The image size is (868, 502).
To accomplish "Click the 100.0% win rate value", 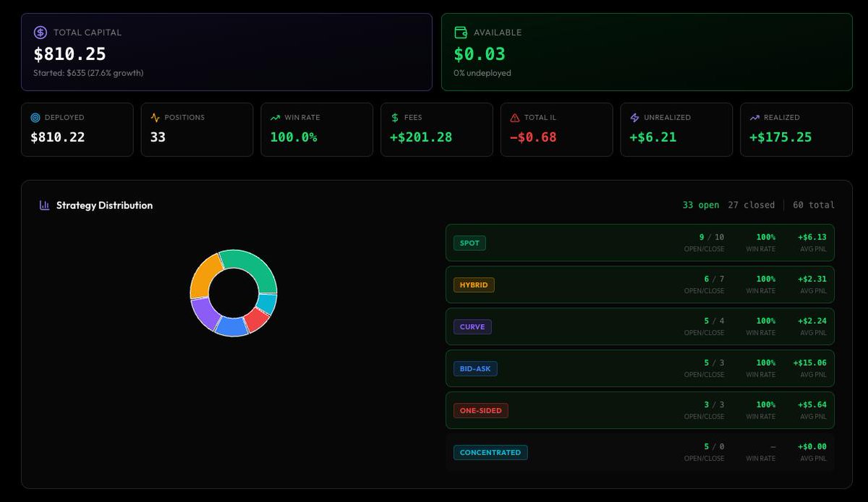I will [x=294, y=137].
